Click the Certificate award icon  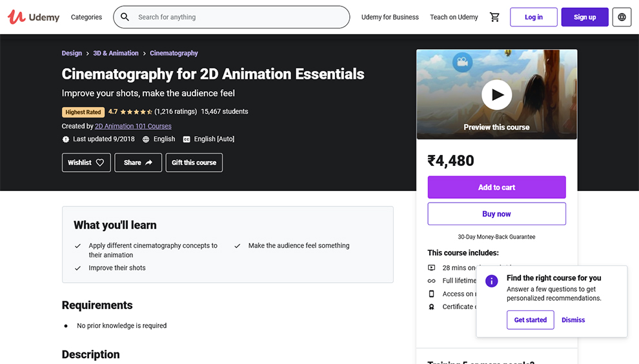pos(432,307)
